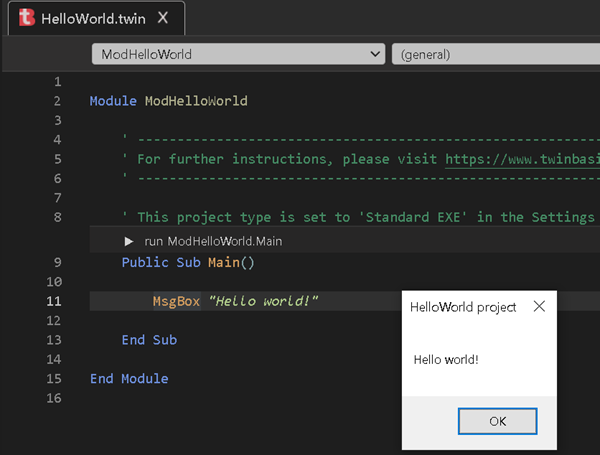
Task: Click the 'Standard EXE' comment text on line 8
Action: click(x=412, y=217)
